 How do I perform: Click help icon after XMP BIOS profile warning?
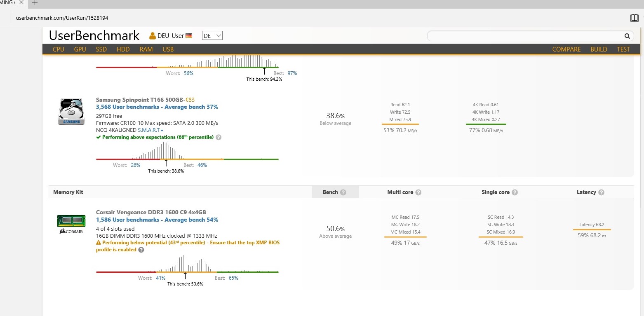(x=141, y=250)
